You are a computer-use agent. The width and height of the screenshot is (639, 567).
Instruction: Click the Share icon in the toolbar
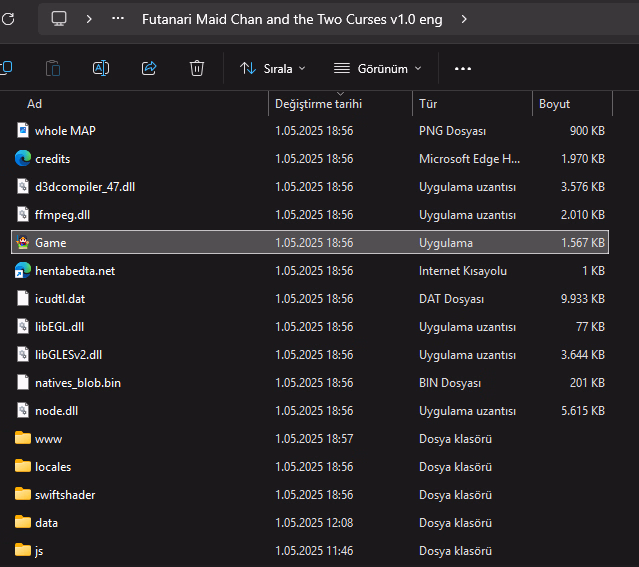pyautogui.click(x=149, y=68)
